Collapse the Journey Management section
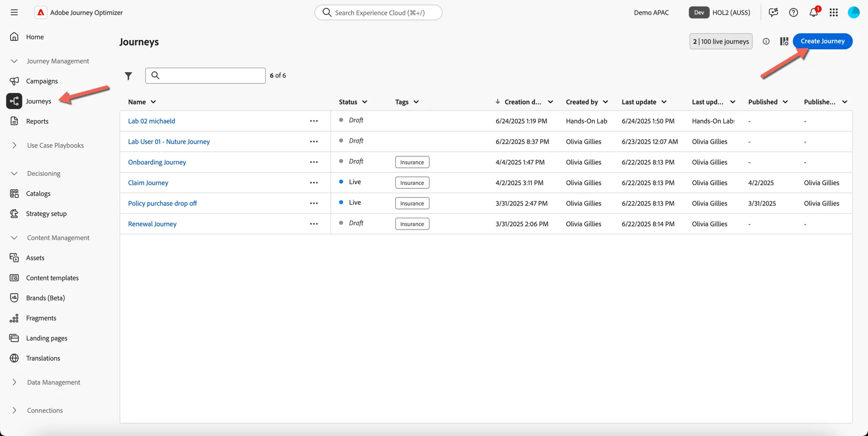868x436 pixels. (14, 61)
